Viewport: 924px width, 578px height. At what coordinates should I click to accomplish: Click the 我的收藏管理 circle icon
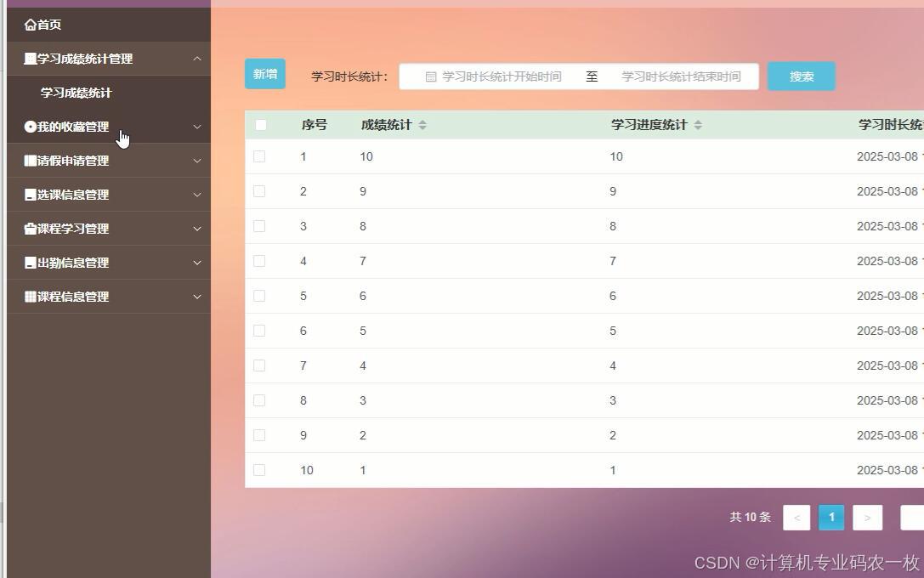[x=30, y=127]
